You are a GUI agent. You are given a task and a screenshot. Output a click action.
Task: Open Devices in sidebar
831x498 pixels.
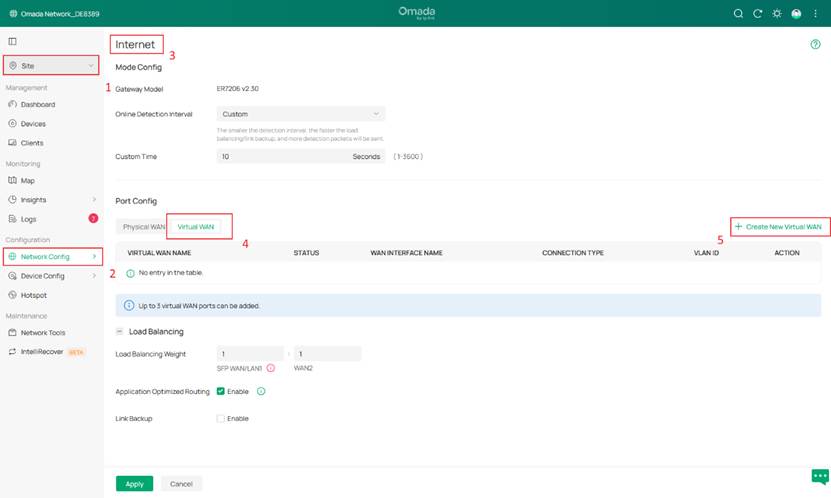coord(33,123)
